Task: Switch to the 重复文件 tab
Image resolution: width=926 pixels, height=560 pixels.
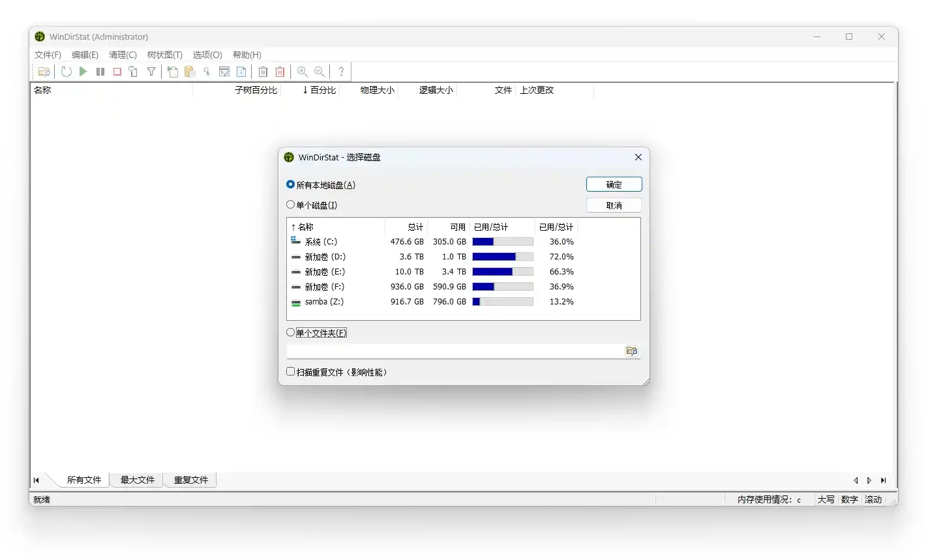Action: tap(190, 480)
